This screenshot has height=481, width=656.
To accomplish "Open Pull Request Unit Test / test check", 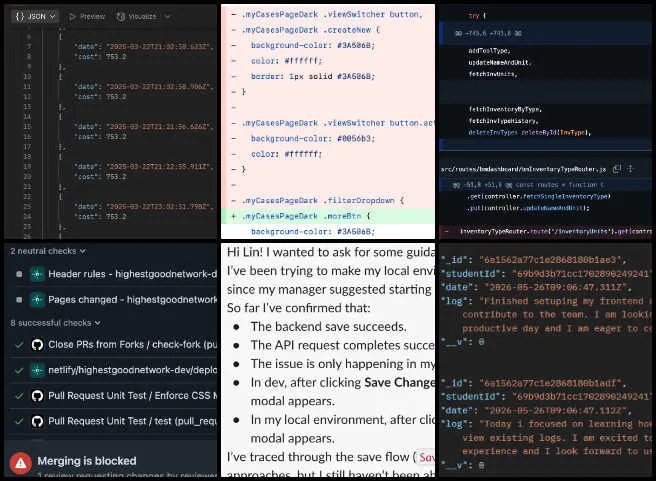I will 133,421.
